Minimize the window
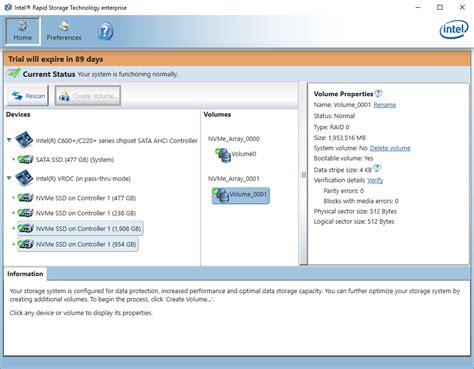This screenshot has height=369, width=474. 418,7
